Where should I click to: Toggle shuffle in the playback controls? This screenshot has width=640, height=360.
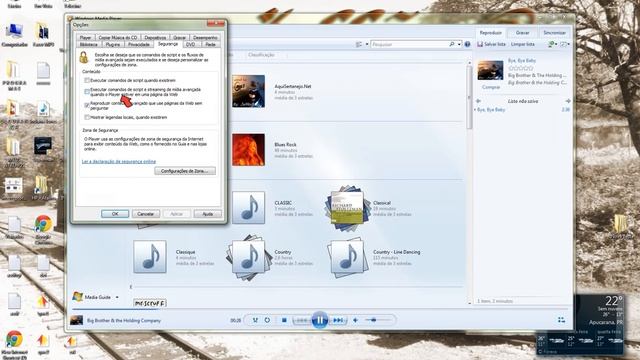click(255, 320)
